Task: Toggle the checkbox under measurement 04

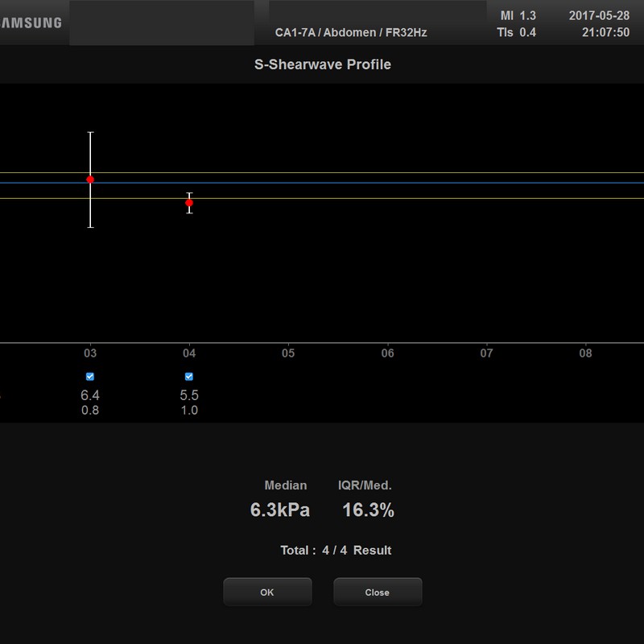Action: pyautogui.click(x=189, y=376)
